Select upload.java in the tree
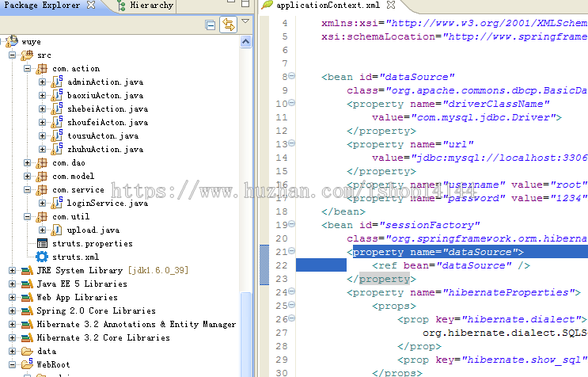588x377 pixels. coord(93,230)
